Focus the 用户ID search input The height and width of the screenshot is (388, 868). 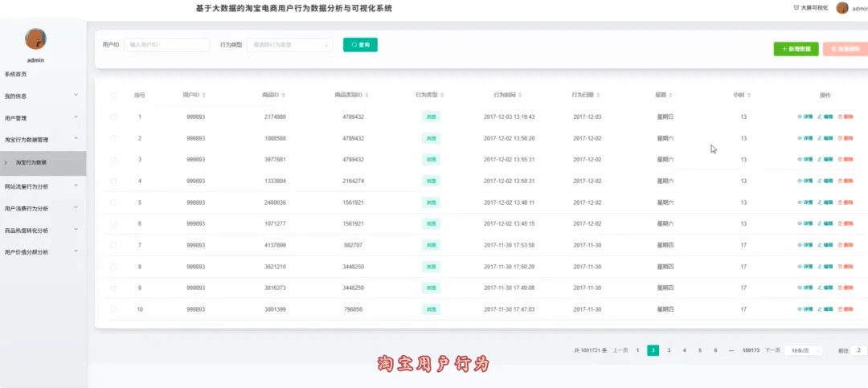coord(166,45)
